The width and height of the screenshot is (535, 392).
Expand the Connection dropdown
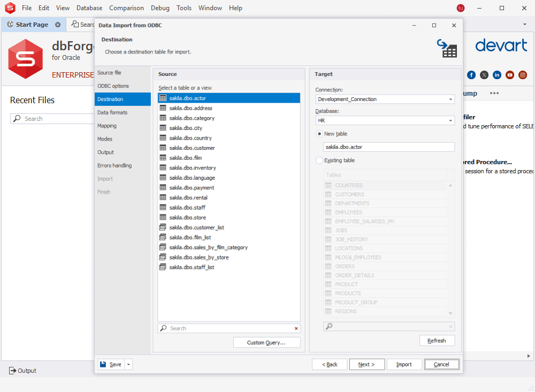[x=450, y=99]
